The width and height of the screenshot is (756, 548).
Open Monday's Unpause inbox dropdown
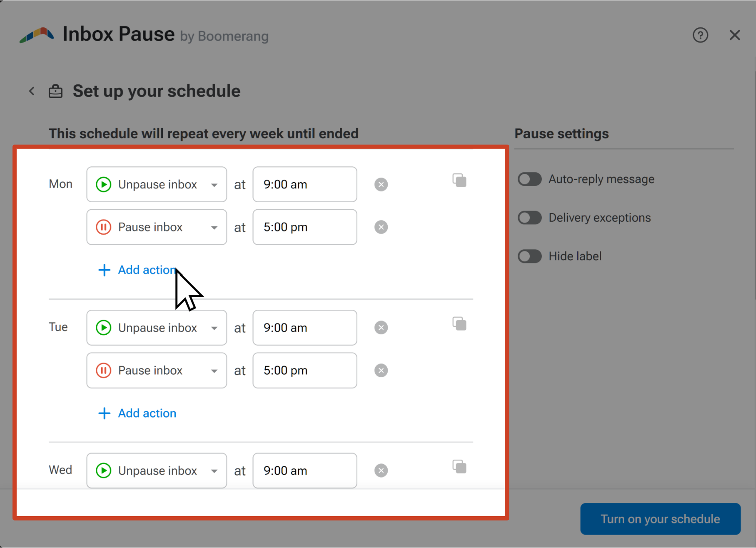coord(157,184)
